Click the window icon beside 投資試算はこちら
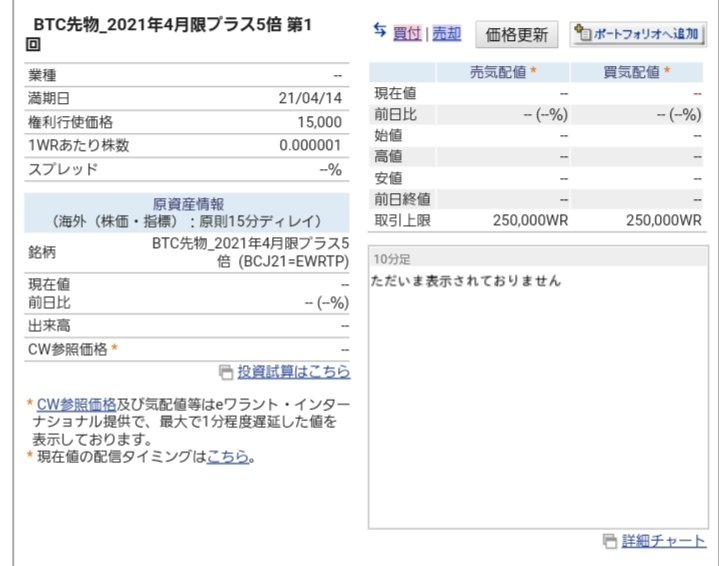 (x=226, y=372)
